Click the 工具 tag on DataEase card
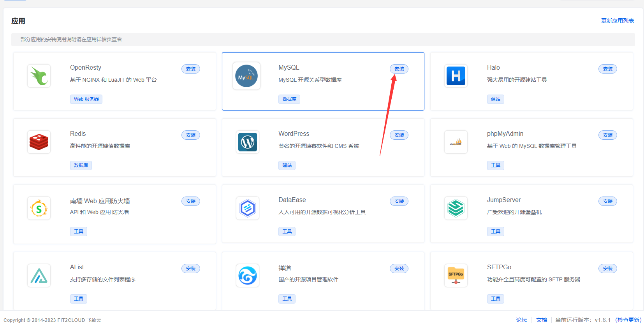 click(x=287, y=232)
